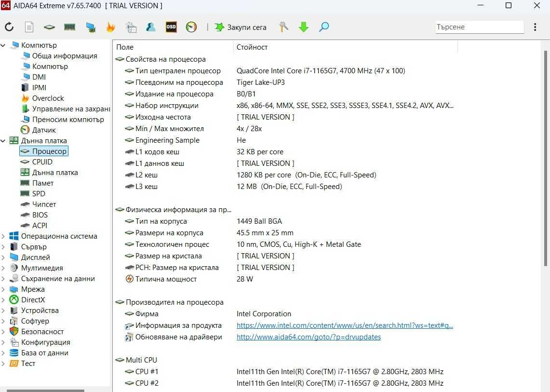Click the Устройства devices icon
550x392 pixels.
[x=14, y=310]
